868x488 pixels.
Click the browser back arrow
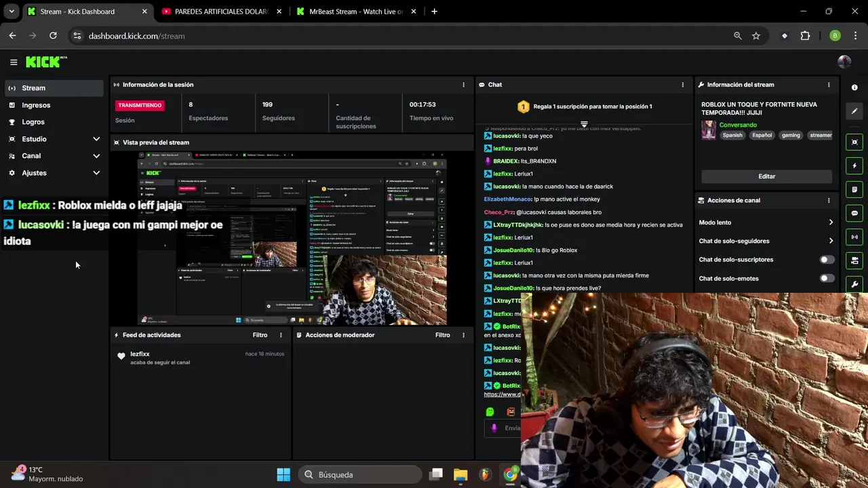tap(12, 36)
